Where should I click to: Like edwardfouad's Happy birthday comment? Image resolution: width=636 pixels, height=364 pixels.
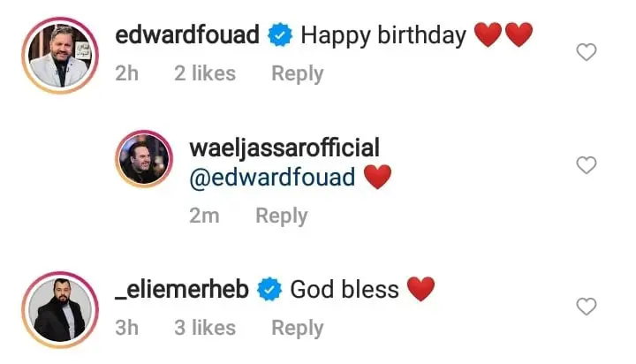coord(587,52)
